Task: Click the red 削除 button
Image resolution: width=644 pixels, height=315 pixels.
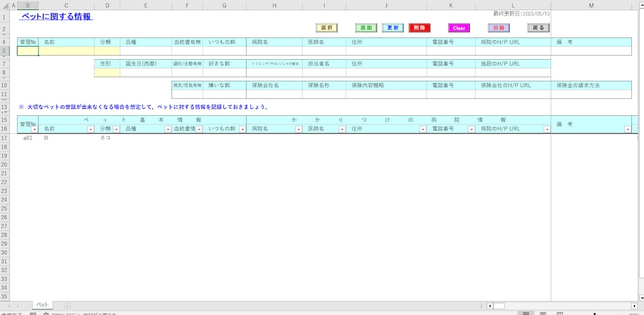Action: (420, 28)
